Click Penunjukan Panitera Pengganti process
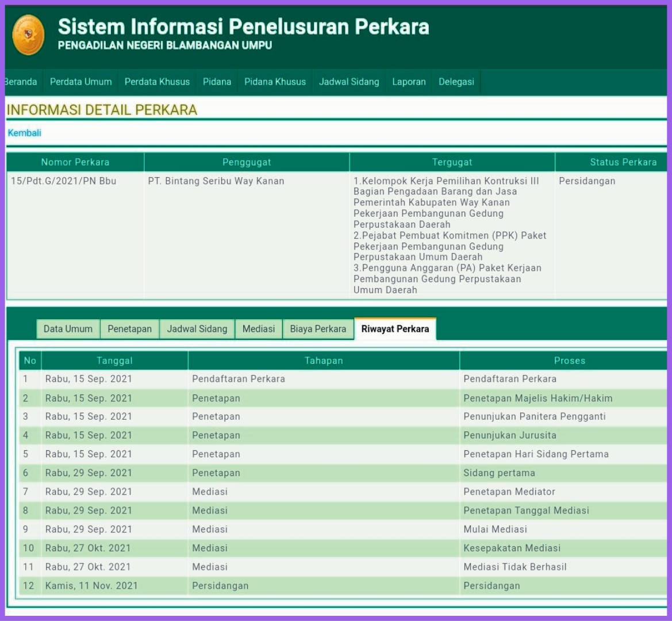Screen dimensions: 672x621 535,416
